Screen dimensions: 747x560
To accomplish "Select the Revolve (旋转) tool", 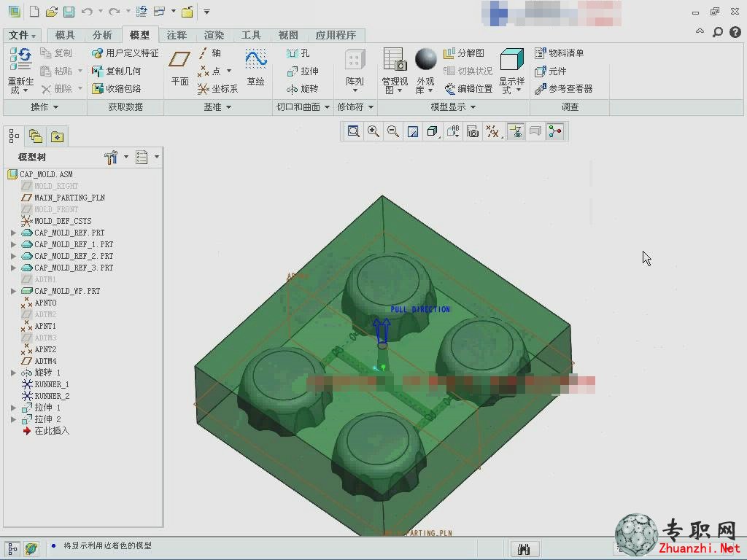I will click(x=303, y=88).
